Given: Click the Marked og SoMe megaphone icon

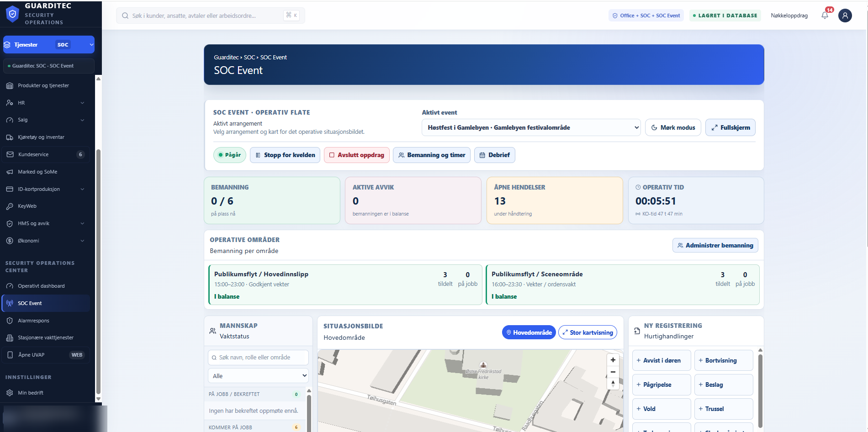Looking at the screenshot, I should 10,172.
